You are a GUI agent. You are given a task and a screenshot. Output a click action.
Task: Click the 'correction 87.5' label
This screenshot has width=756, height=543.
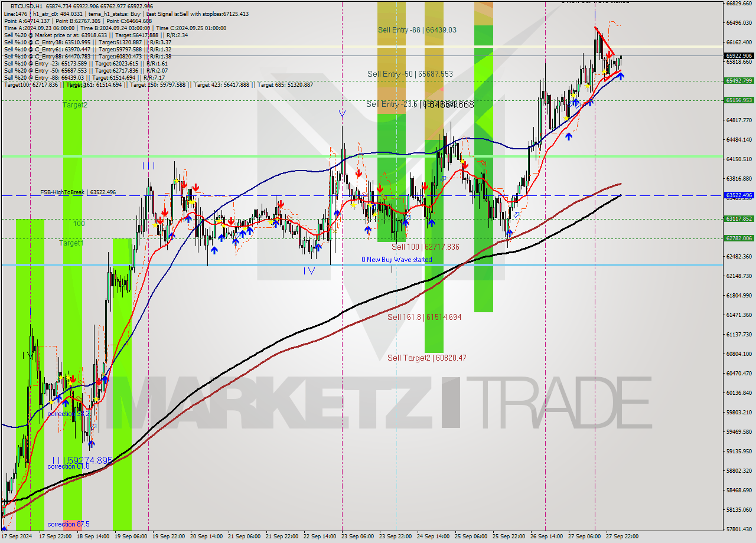[x=69, y=524]
